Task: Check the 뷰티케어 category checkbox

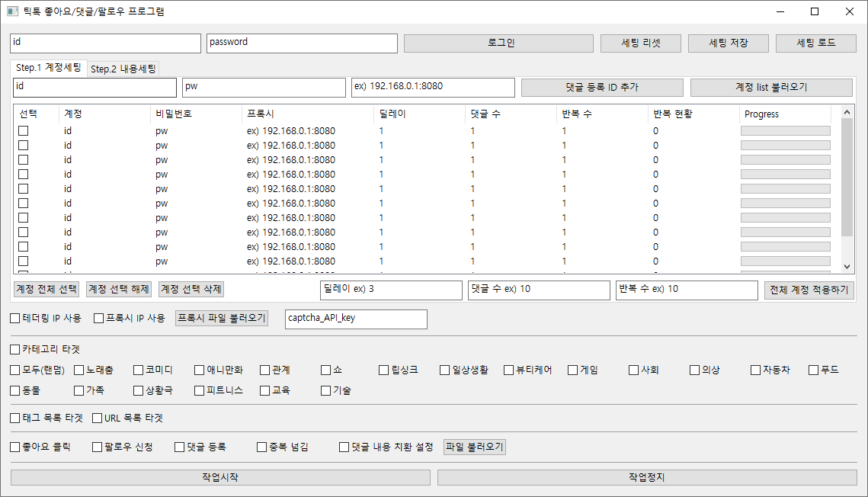Action: 509,370
